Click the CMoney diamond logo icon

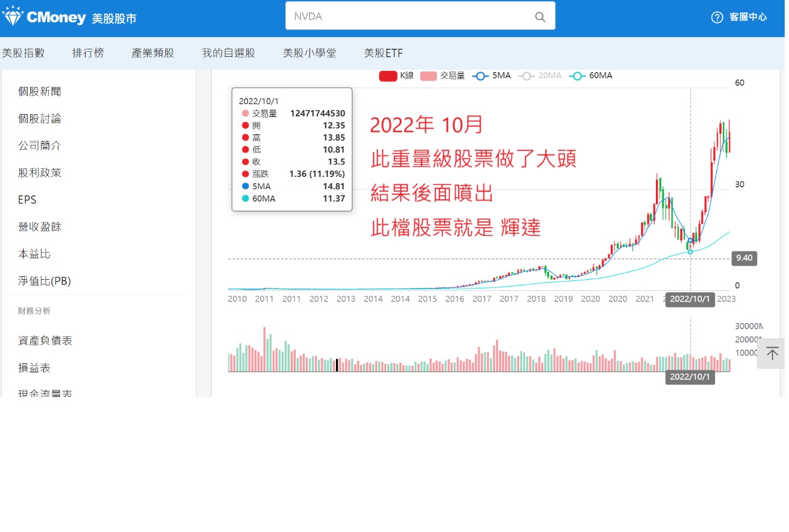coord(12,15)
